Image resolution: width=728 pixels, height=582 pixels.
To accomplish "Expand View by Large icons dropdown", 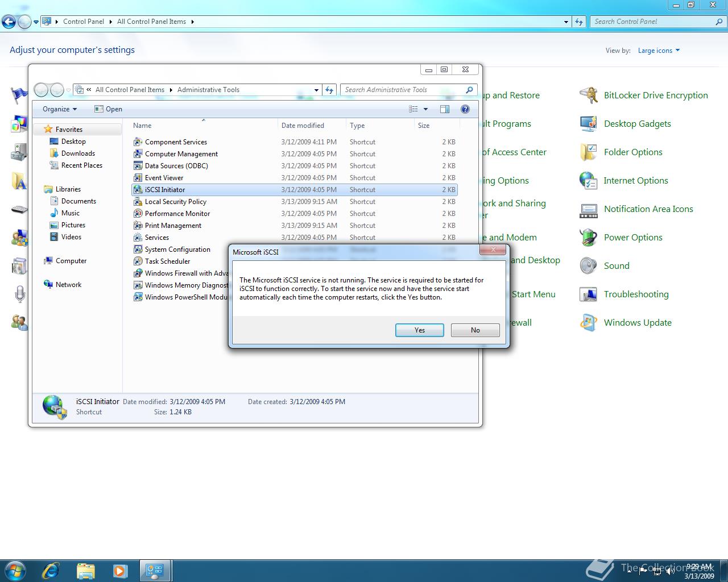I will click(x=659, y=51).
